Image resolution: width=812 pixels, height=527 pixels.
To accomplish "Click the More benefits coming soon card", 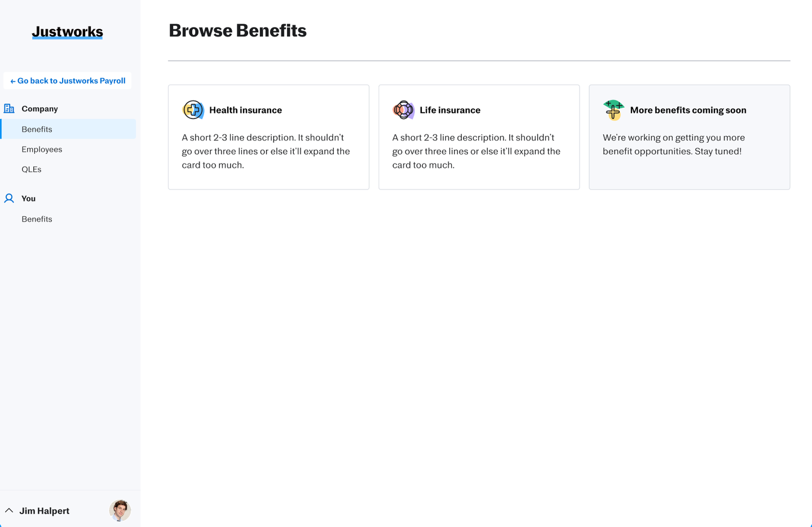I will click(x=689, y=137).
